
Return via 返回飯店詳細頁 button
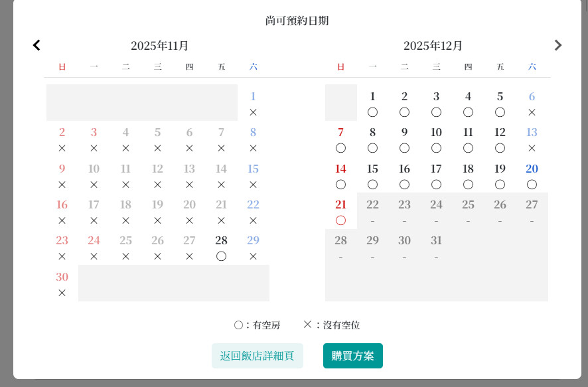coord(257,356)
